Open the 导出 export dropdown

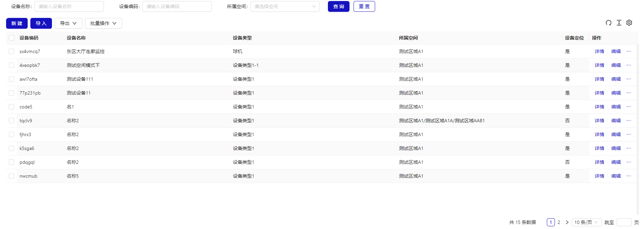pos(68,23)
